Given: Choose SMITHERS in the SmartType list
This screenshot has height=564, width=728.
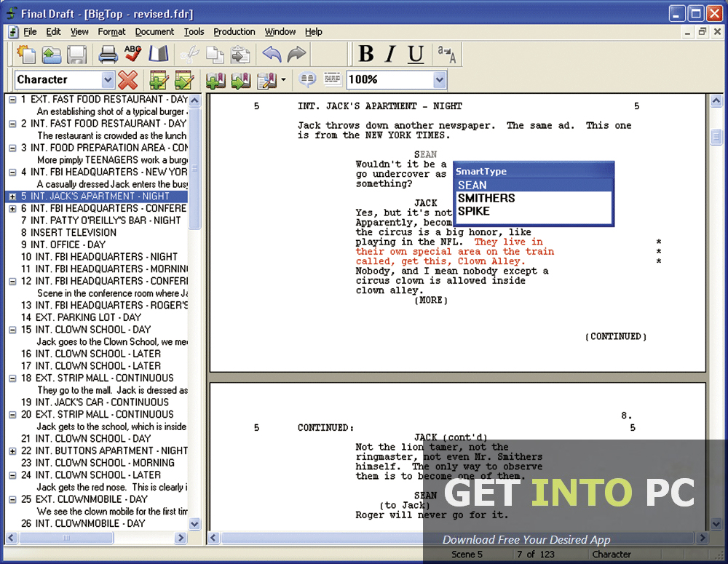Looking at the screenshot, I should click(x=533, y=198).
